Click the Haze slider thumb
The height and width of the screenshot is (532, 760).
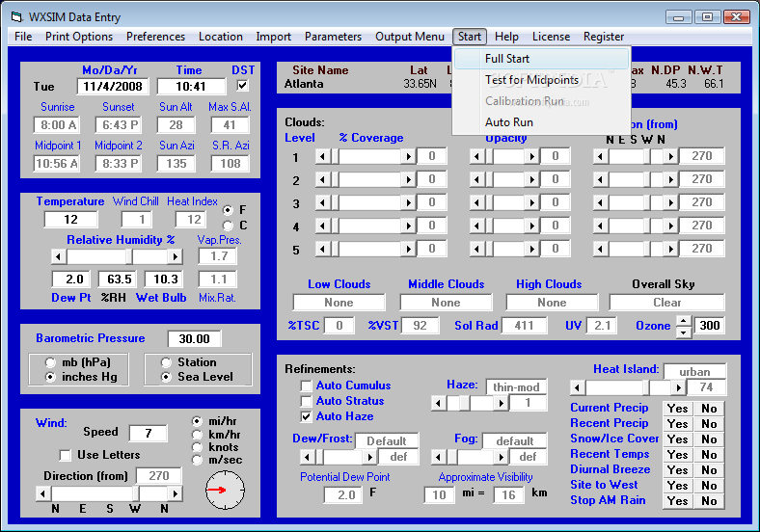(464, 403)
